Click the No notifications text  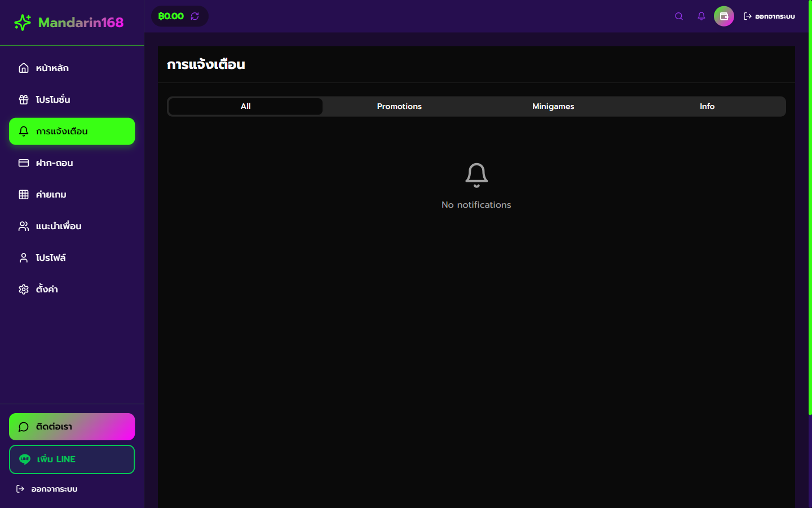pos(476,205)
